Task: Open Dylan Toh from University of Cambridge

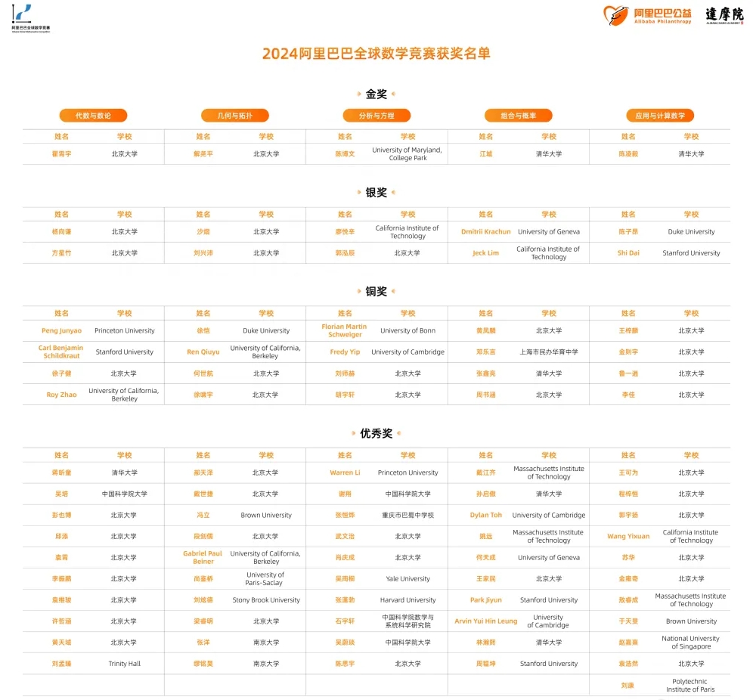Action: tap(485, 515)
